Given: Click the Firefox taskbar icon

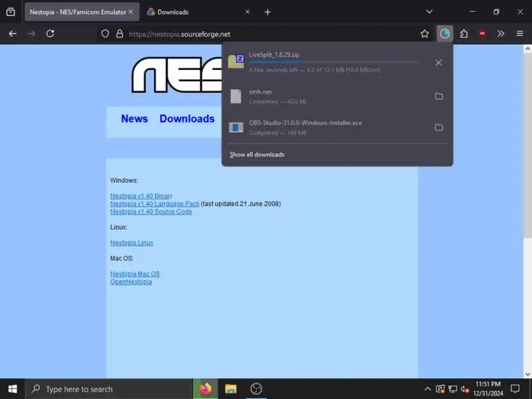Looking at the screenshot, I should (205, 389).
